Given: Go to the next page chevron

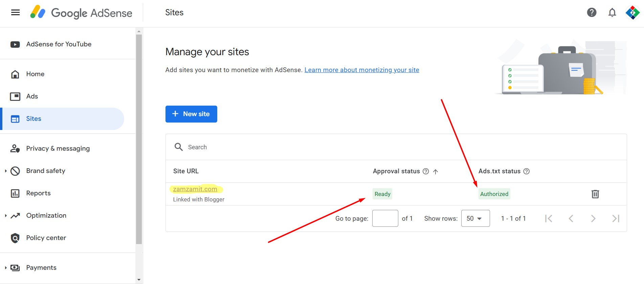Looking at the screenshot, I should (x=593, y=219).
